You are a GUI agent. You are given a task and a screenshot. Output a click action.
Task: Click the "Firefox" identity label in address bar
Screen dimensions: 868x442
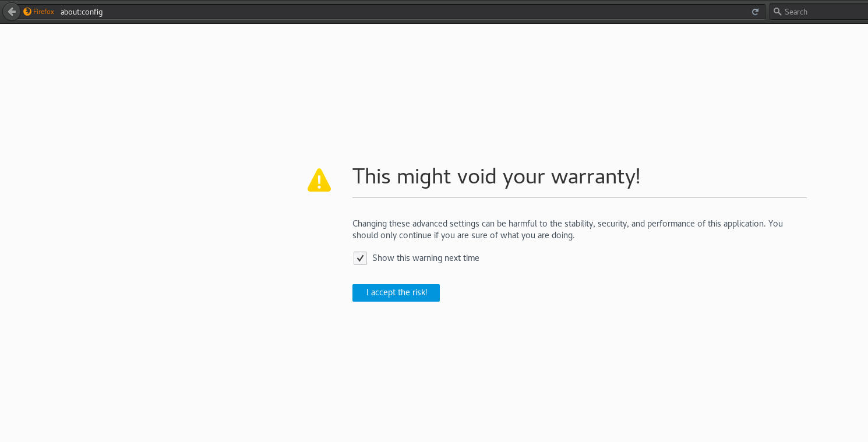(44, 12)
